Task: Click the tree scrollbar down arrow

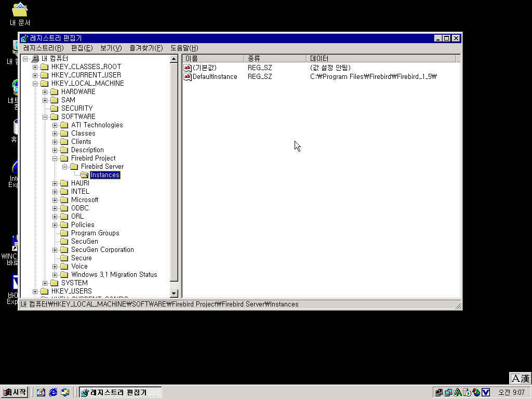Action: [x=174, y=294]
